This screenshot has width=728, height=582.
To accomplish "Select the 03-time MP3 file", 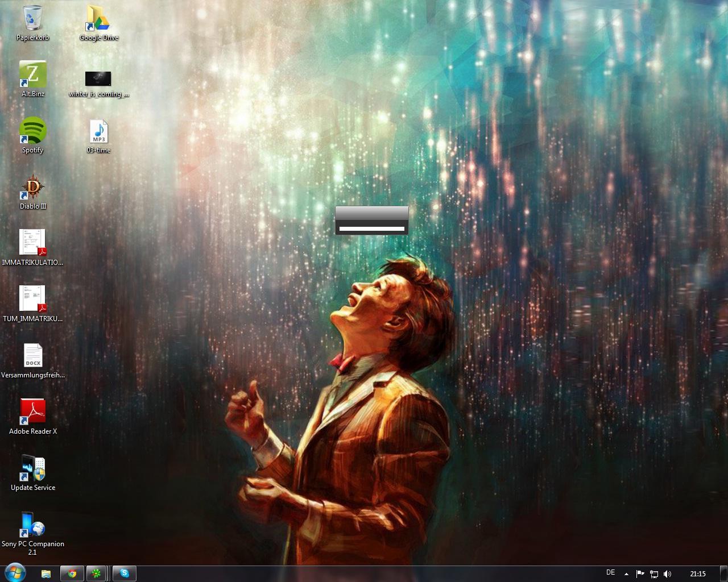I will [98, 137].
